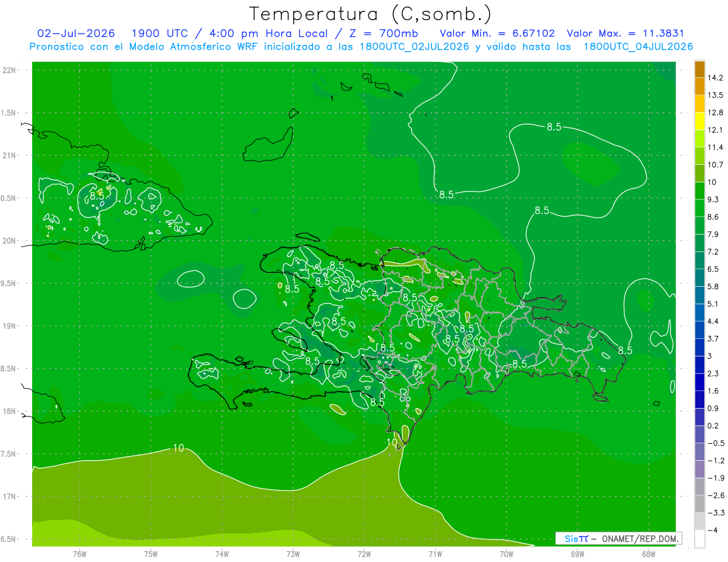
Task: Pick the white swatch below -4 on the scale
Action: pos(699,539)
